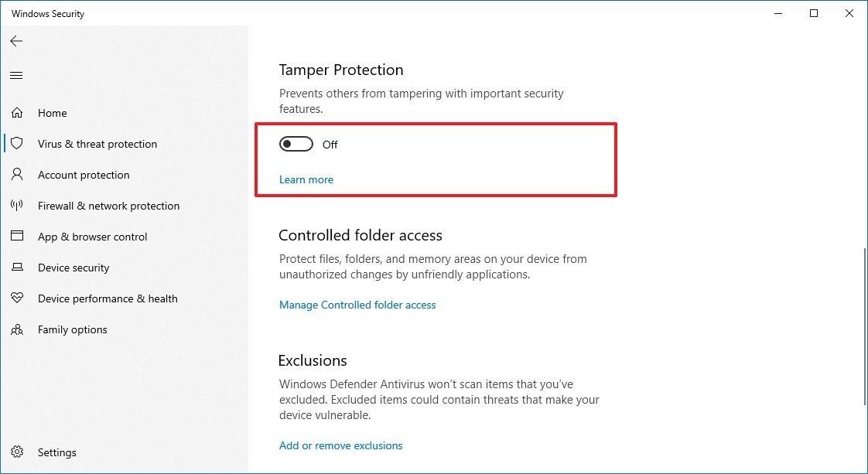Open Family options
This screenshot has width=868, height=474.
72,329
